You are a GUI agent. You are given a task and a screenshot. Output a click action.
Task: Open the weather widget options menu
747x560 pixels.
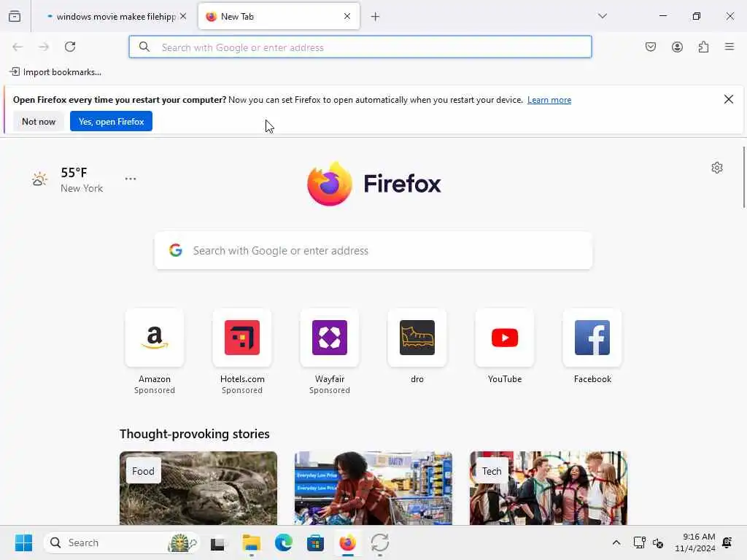point(131,179)
